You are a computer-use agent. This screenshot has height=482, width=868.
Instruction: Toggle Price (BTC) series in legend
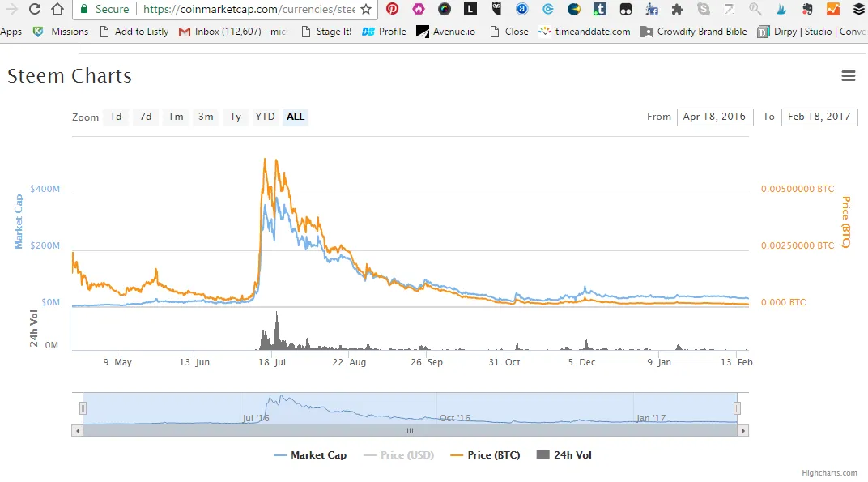(486, 454)
